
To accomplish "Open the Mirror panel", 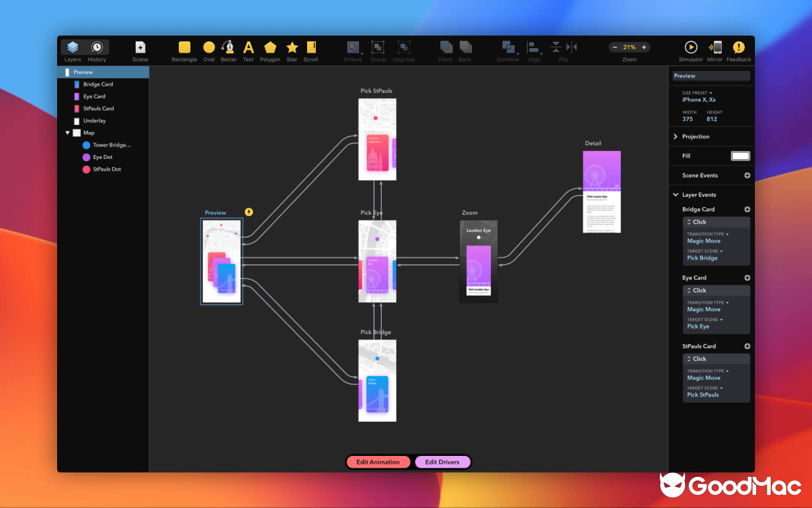I will point(715,48).
